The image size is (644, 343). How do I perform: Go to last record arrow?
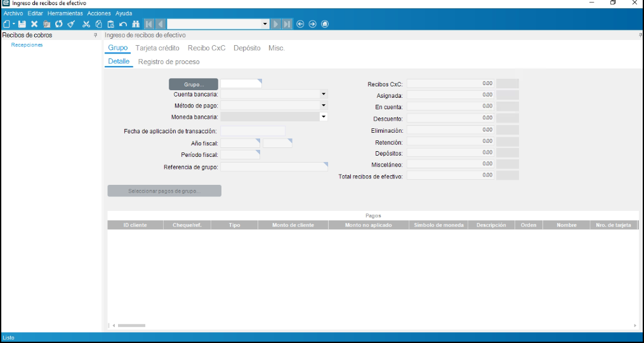click(x=287, y=24)
